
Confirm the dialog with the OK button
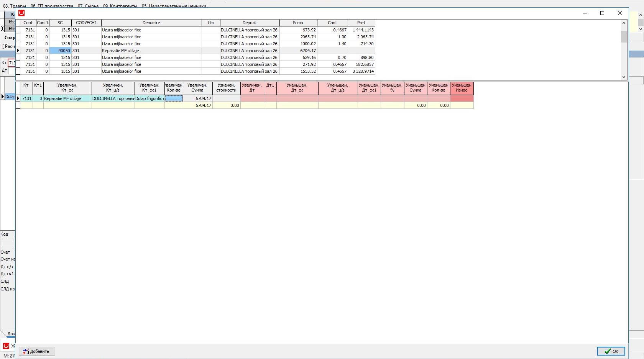(x=611, y=351)
